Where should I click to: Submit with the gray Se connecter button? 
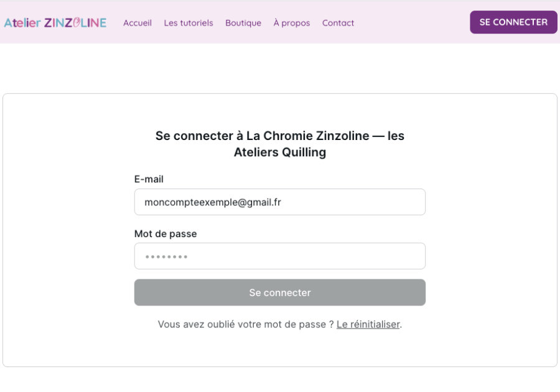[280, 292]
